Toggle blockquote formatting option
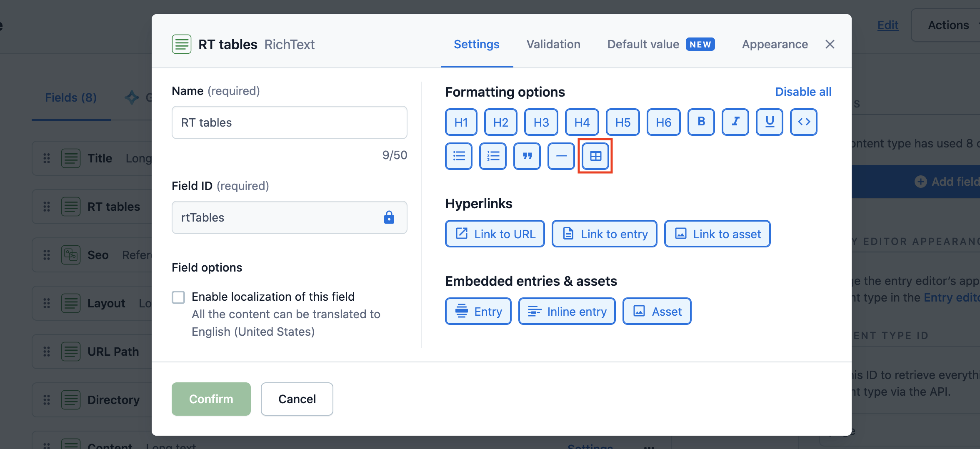This screenshot has width=980, height=449. 527,156
